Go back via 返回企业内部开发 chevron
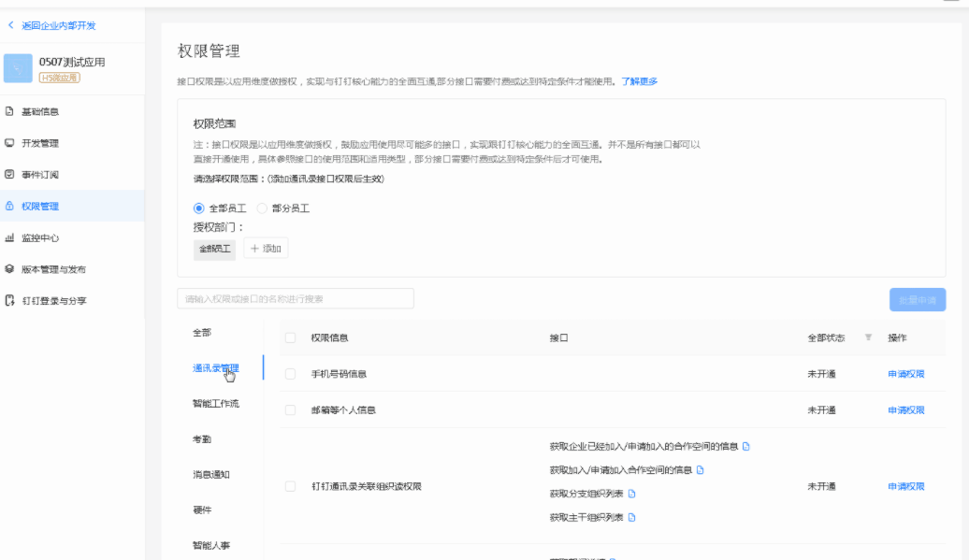The height and width of the screenshot is (560, 969). click(x=10, y=25)
